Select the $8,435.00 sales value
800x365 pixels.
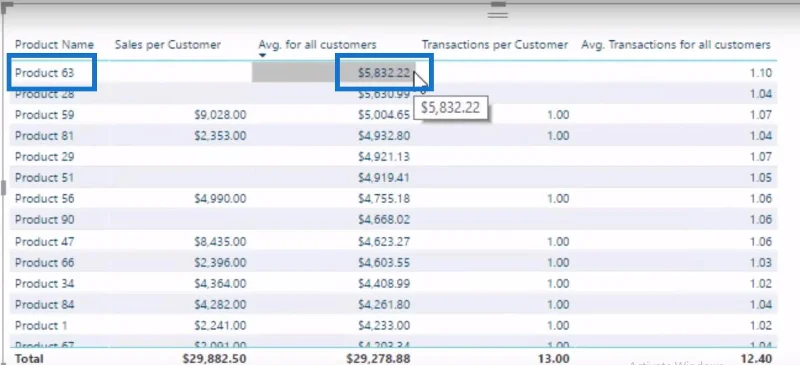(220, 241)
